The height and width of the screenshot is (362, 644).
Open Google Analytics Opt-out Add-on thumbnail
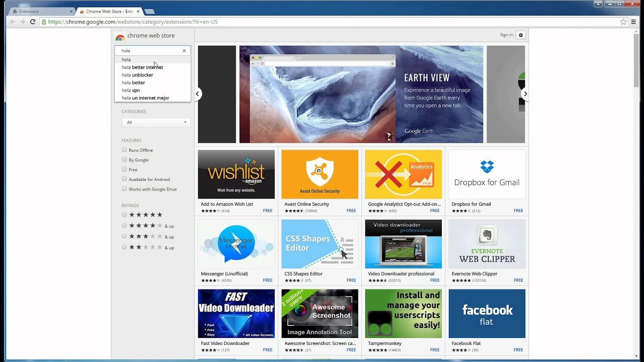404,174
